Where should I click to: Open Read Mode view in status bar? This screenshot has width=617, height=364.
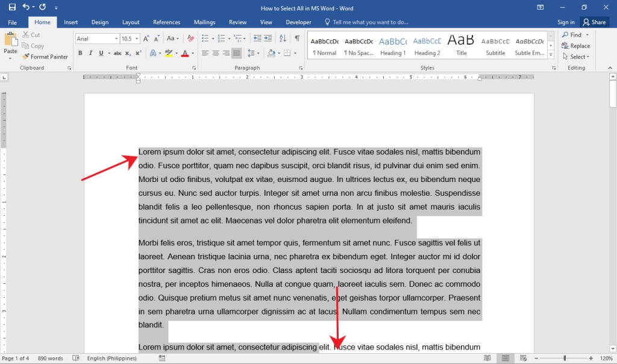click(487, 358)
